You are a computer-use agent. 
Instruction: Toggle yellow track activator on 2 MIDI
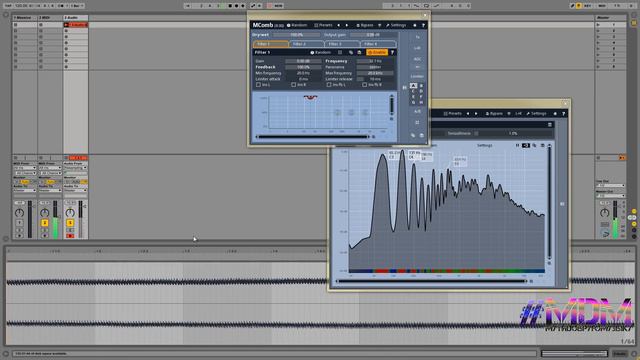tap(45, 223)
